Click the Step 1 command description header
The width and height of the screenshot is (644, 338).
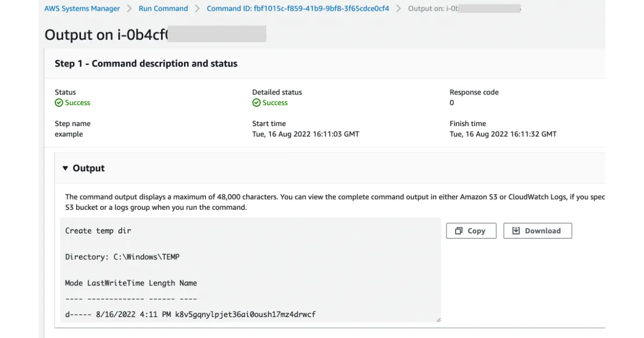[146, 63]
